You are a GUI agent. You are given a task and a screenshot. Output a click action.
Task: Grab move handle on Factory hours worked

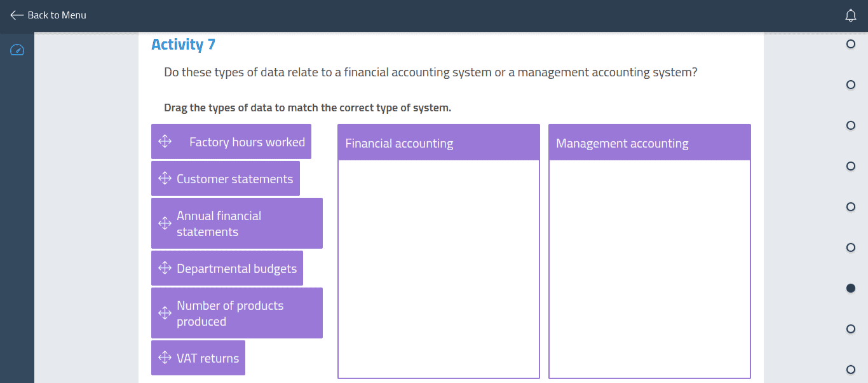click(x=165, y=141)
